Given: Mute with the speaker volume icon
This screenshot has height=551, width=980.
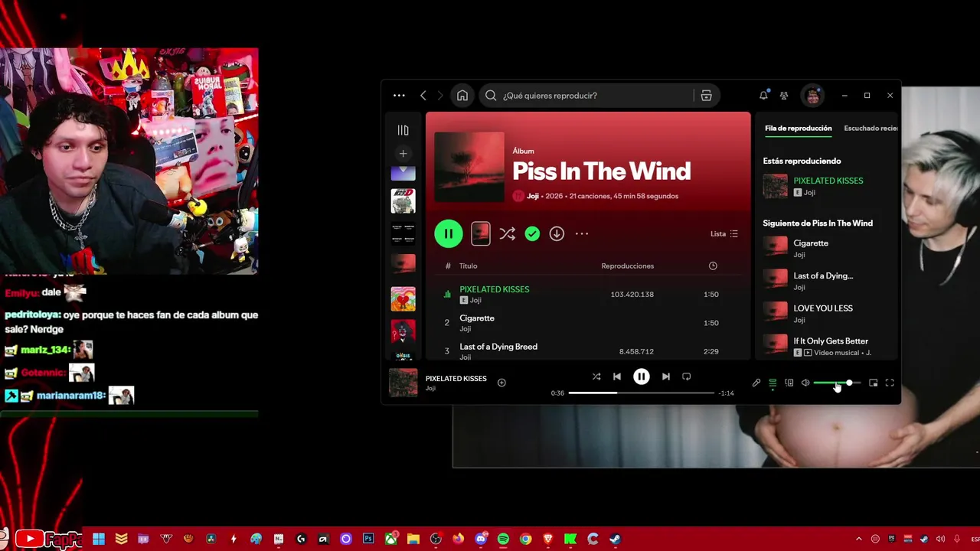Looking at the screenshot, I should coord(805,383).
